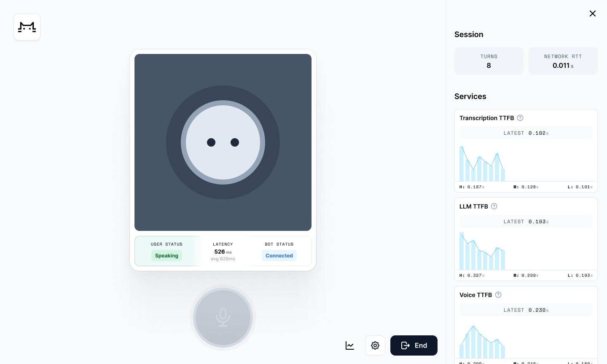The height and width of the screenshot is (364, 607).
Task: Open the metrics line-chart icon
Action: [x=350, y=345]
